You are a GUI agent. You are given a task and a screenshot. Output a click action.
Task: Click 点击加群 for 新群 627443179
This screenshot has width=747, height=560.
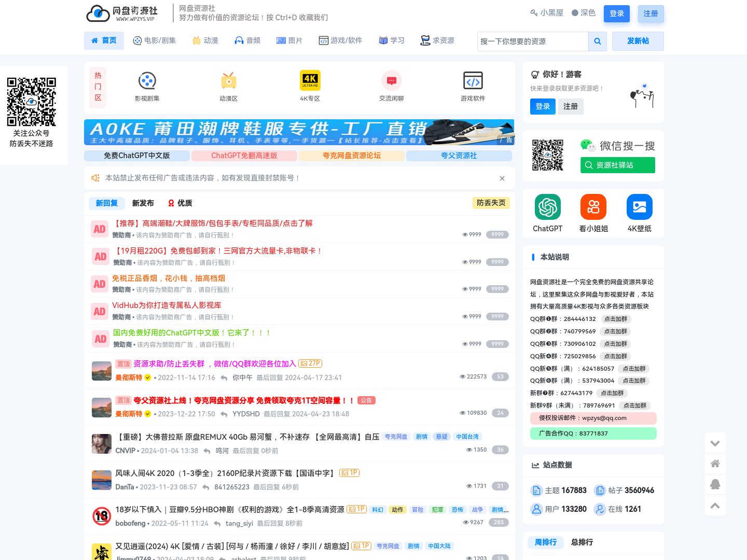(612, 393)
